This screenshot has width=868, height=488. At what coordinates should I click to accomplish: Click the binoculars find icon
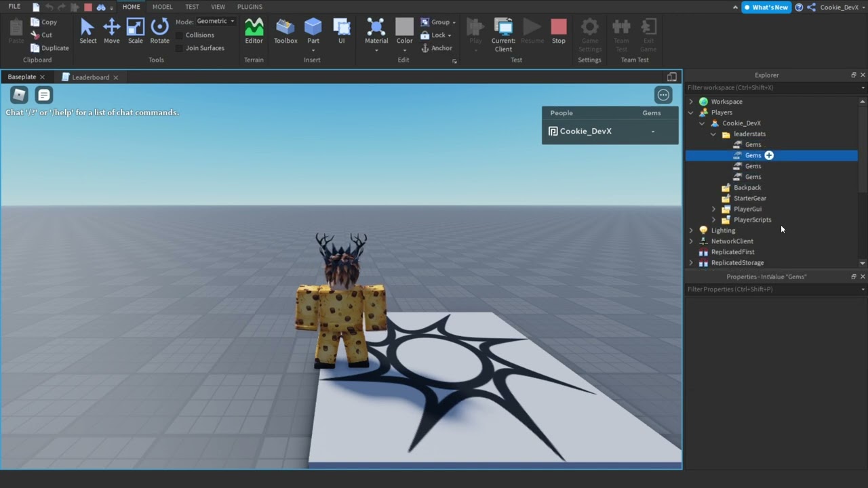pos(101,7)
